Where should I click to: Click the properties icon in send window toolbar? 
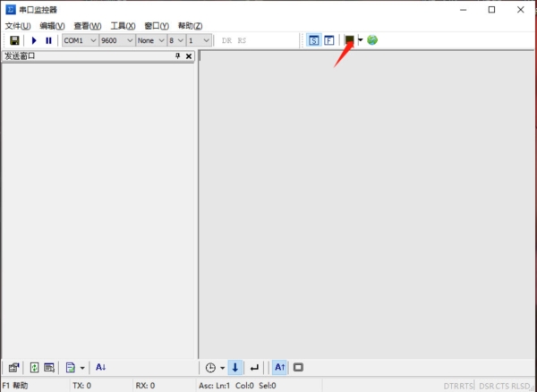(13, 368)
